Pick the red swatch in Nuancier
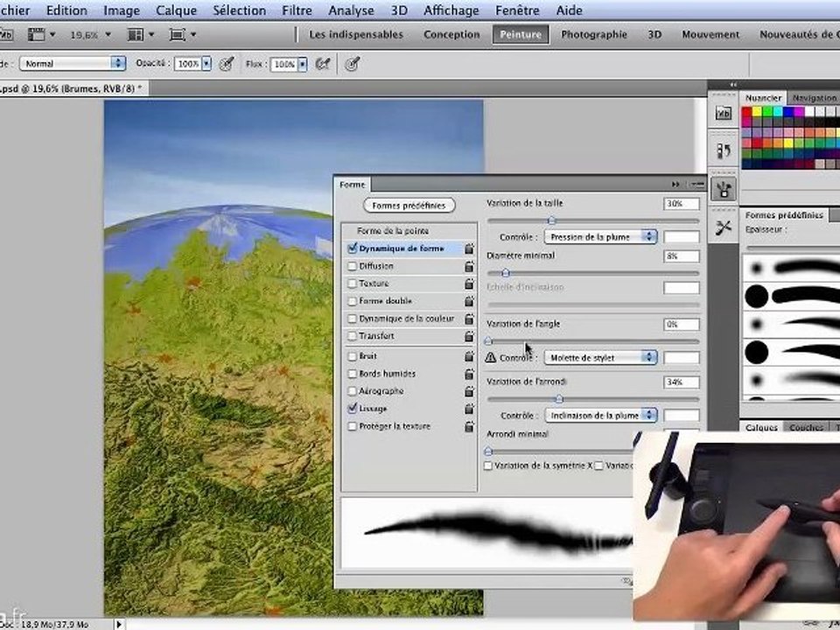Screen dimensions: 840x630 tap(746, 111)
